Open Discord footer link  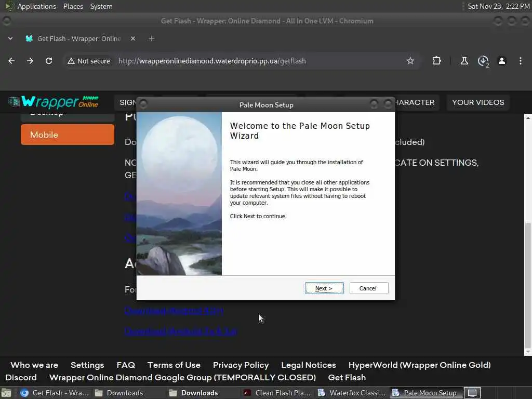point(21,378)
